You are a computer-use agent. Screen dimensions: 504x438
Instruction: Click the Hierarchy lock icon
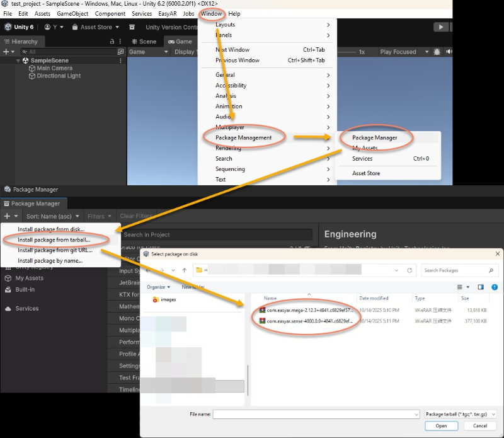[112, 42]
